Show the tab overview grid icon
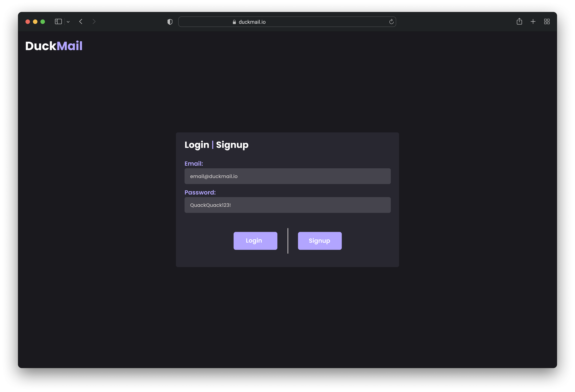This screenshot has width=575, height=392. click(547, 22)
